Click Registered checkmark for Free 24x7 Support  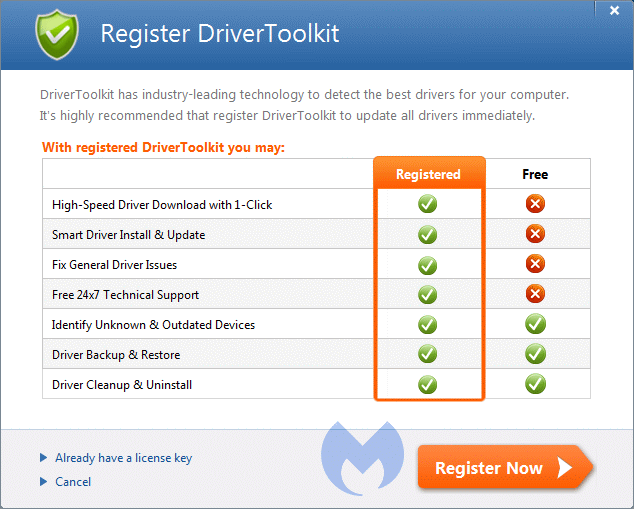[x=428, y=295]
